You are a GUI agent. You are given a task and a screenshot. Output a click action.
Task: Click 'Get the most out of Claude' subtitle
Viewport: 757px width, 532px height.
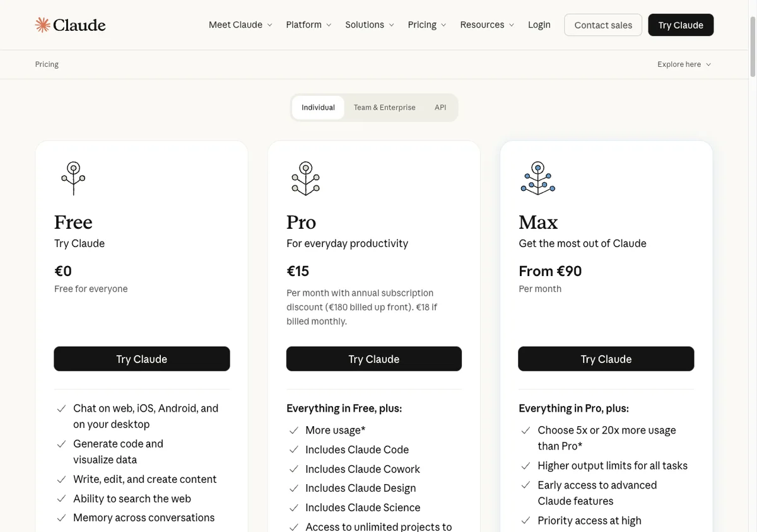tap(582, 243)
